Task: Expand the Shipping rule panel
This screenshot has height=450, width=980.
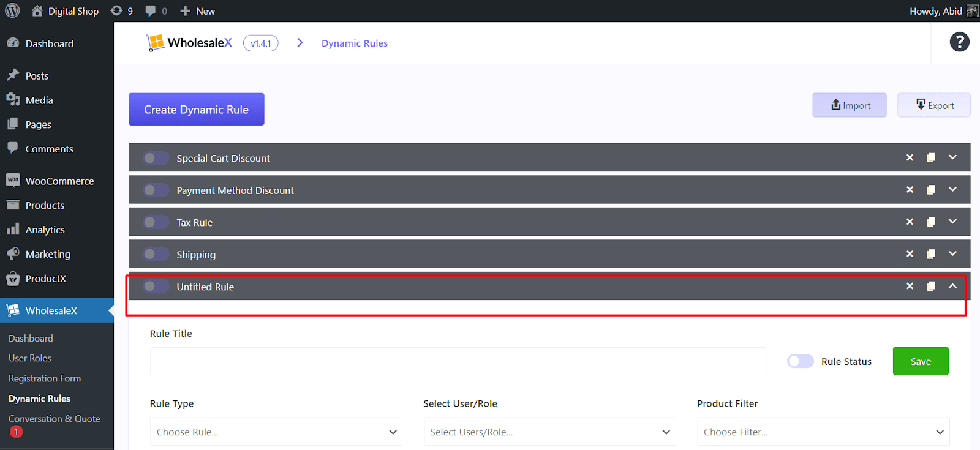Action: (952, 254)
